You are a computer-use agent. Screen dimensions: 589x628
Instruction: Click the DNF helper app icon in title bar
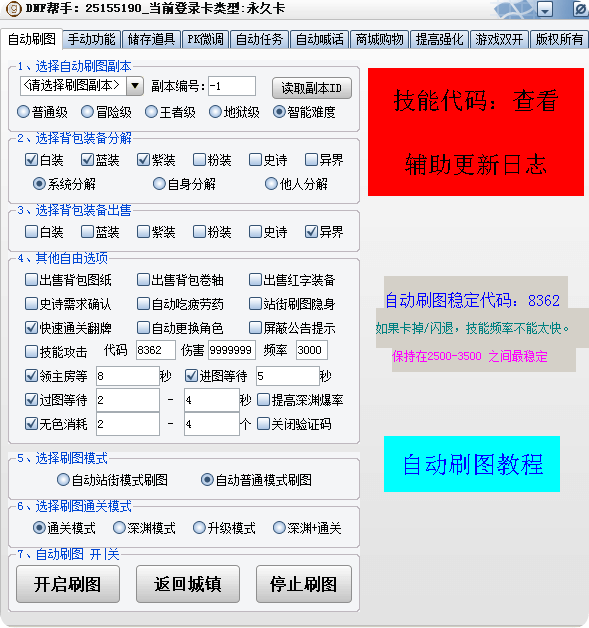tap(14, 8)
